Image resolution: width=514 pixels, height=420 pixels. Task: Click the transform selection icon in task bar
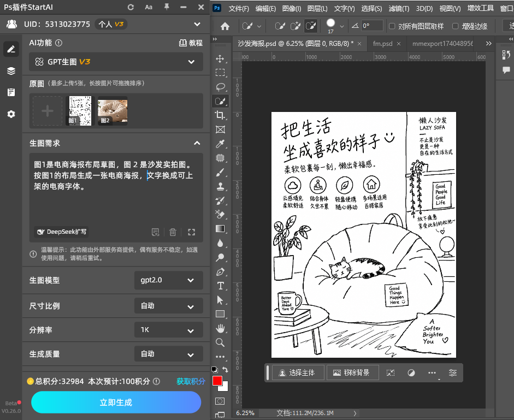(x=391, y=373)
